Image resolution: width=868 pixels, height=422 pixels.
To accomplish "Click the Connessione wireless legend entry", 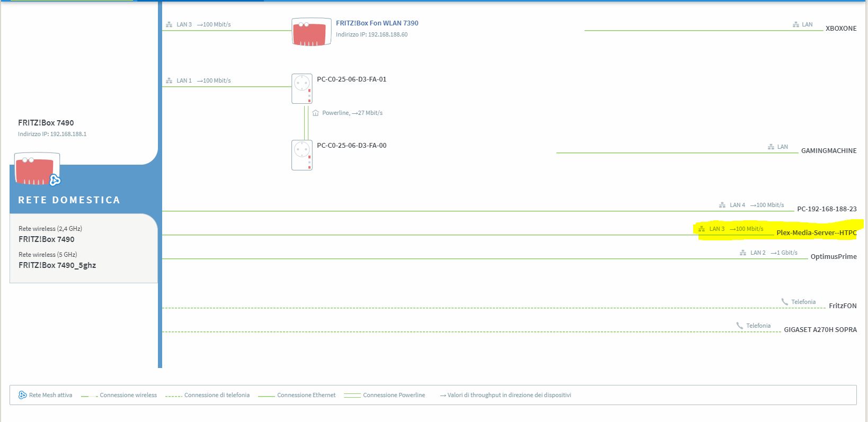I will 119,395.
